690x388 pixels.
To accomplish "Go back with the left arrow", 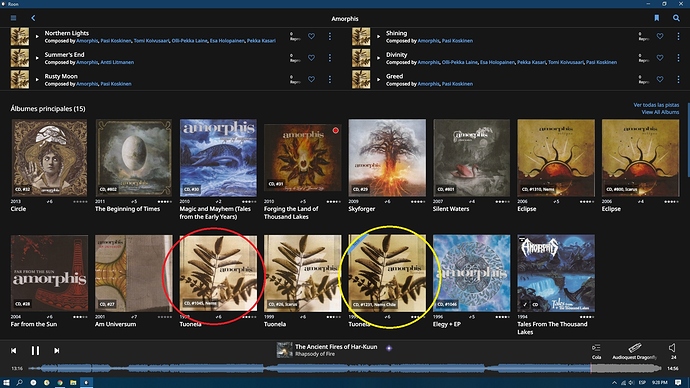I will (x=33, y=18).
